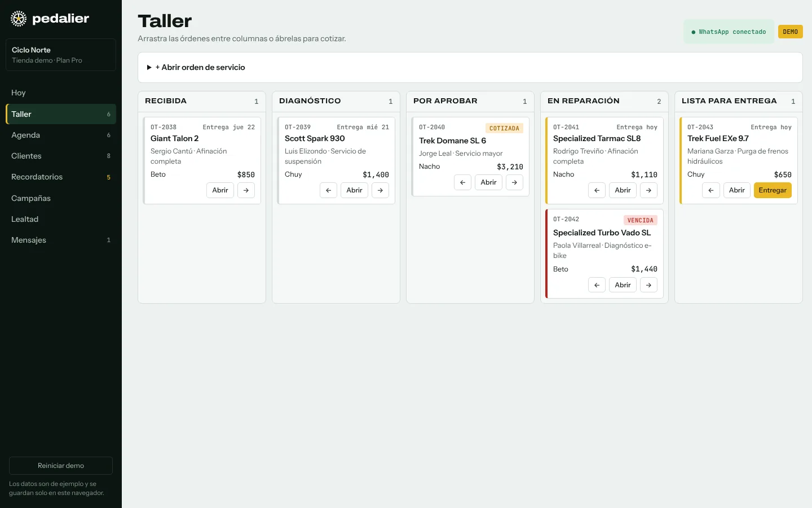Screen dimensions: 812x508
Task: Click the DIAGNÓSTICO column header
Action: 336,101
